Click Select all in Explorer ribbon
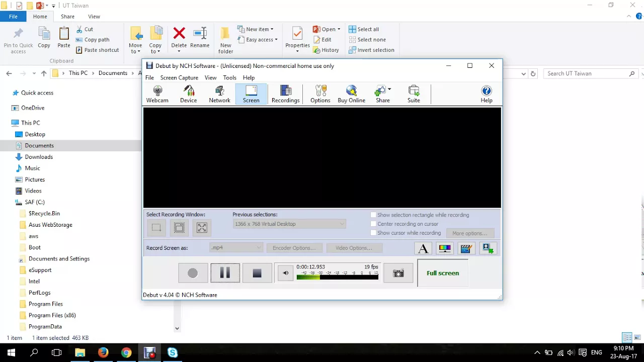 (364, 29)
